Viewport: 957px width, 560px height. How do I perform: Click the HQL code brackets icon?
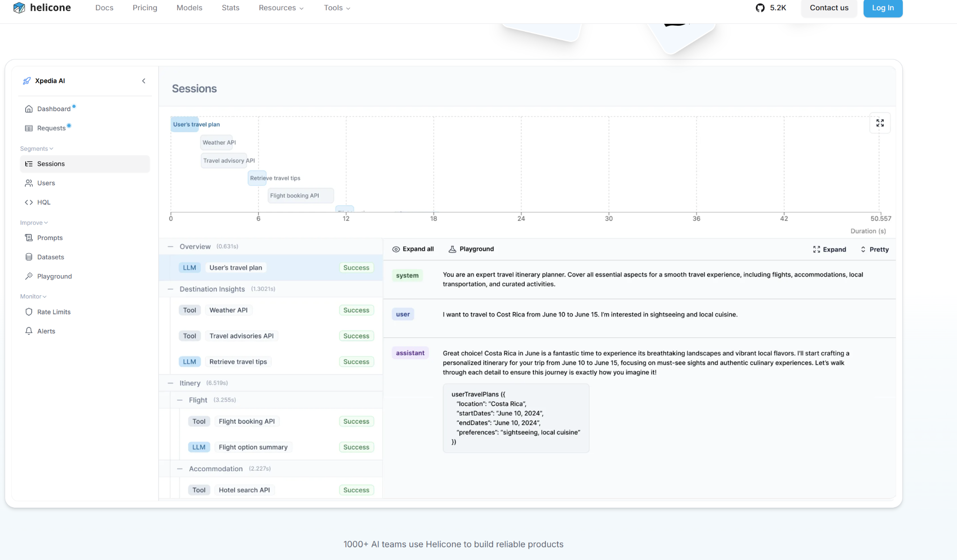(x=29, y=202)
